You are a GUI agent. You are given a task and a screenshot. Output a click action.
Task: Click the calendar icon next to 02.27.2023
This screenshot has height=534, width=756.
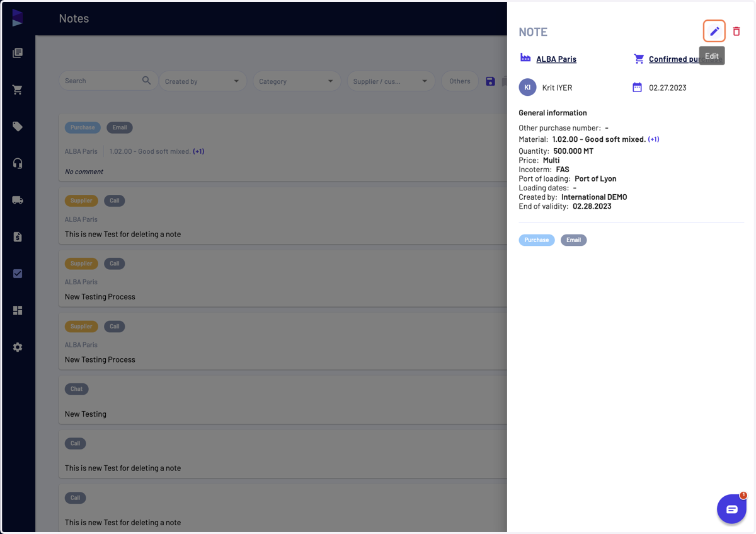(x=637, y=88)
